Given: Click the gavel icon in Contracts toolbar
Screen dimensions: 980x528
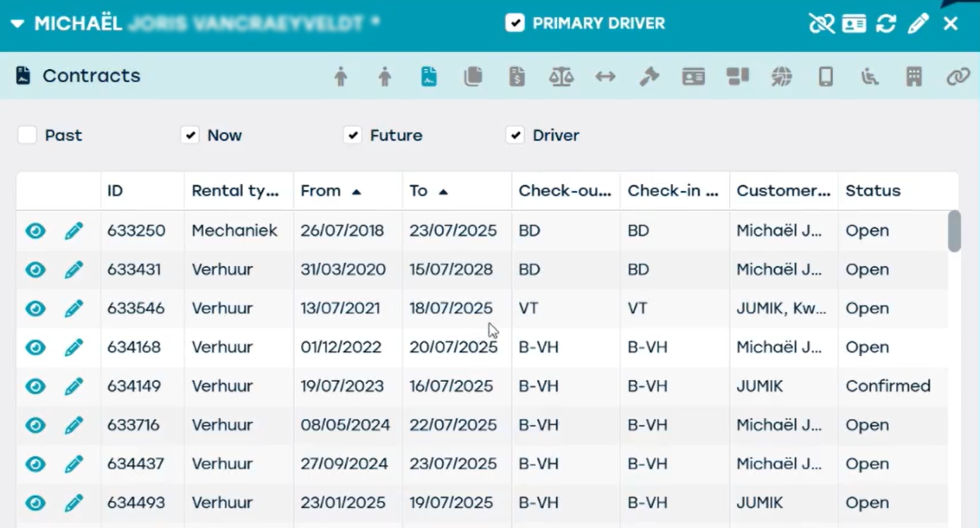Looking at the screenshot, I should point(649,77).
